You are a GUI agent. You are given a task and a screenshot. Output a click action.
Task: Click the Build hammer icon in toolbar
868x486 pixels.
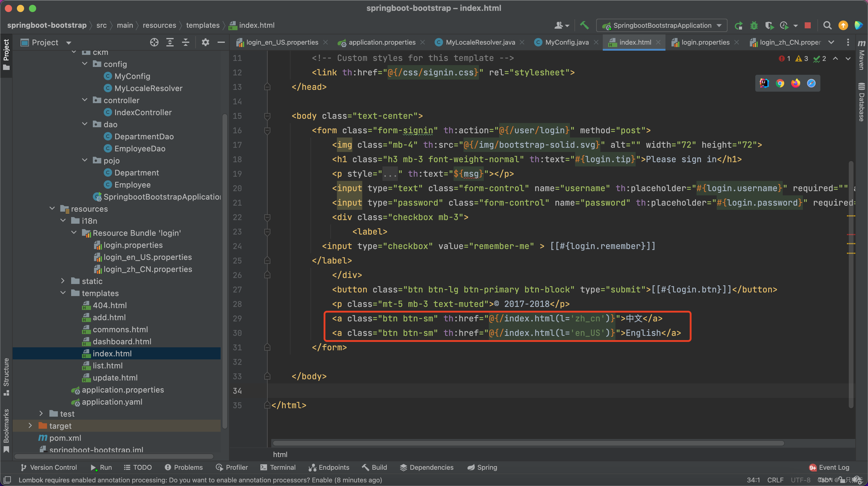point(584,25)
